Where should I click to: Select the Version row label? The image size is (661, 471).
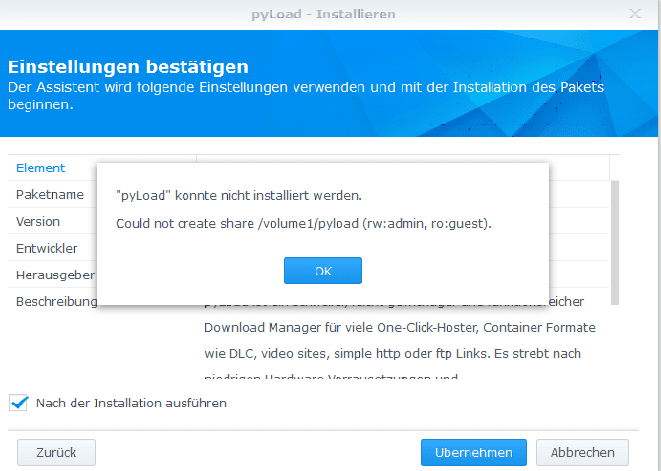click(x=38, y=221)
